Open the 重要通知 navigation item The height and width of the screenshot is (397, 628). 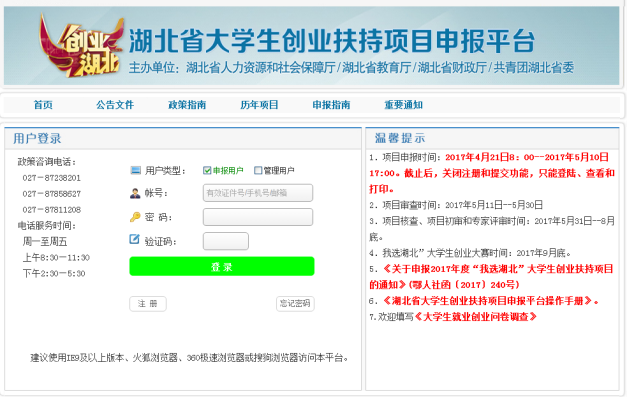[x=403, y=105]
